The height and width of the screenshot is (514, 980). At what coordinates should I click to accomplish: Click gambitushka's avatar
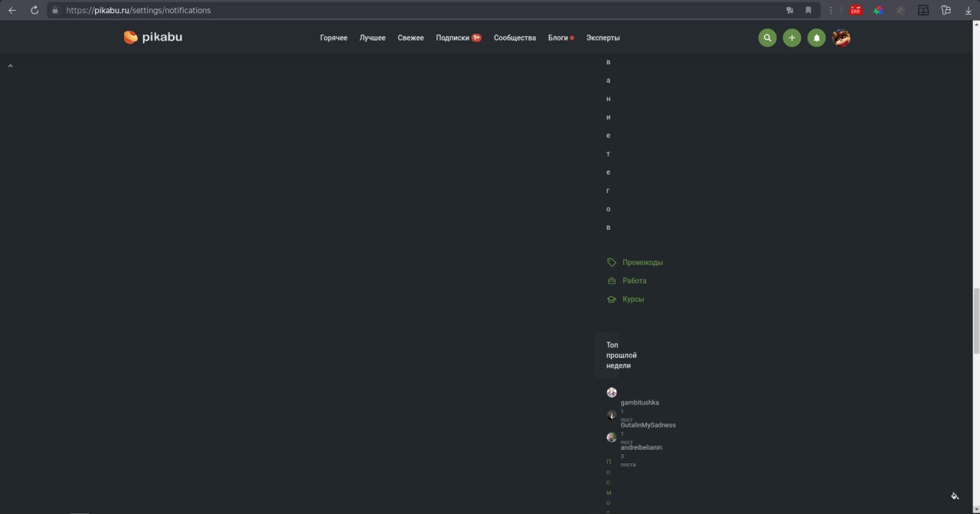(612, 392)
